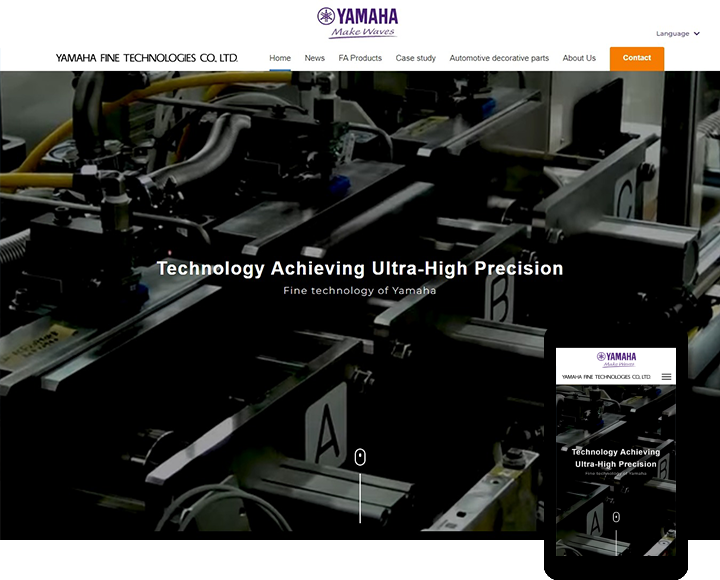
Task: Click the Yamaha logo in phone mockup
Action: (x=616, y=359)
